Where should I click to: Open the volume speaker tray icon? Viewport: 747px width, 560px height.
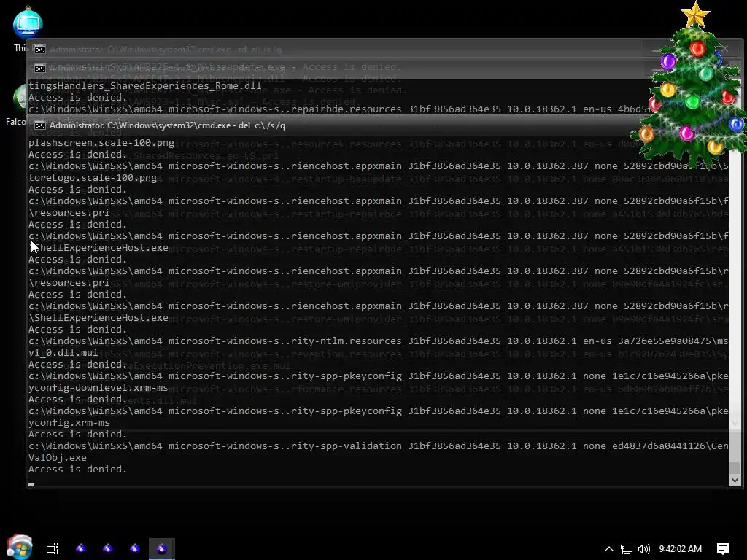tap(643, 549)
